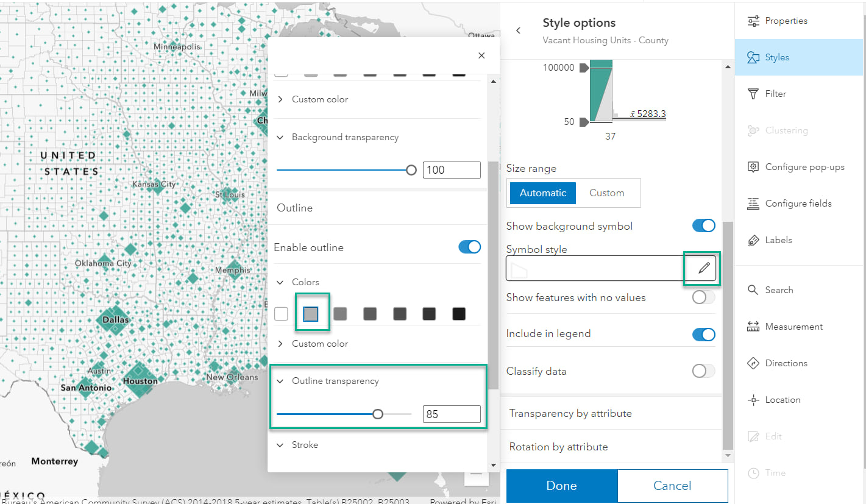Expand the Stroke section
Image resolution: width=866 pixels, height=504 pixels.
tap(280, 445)
